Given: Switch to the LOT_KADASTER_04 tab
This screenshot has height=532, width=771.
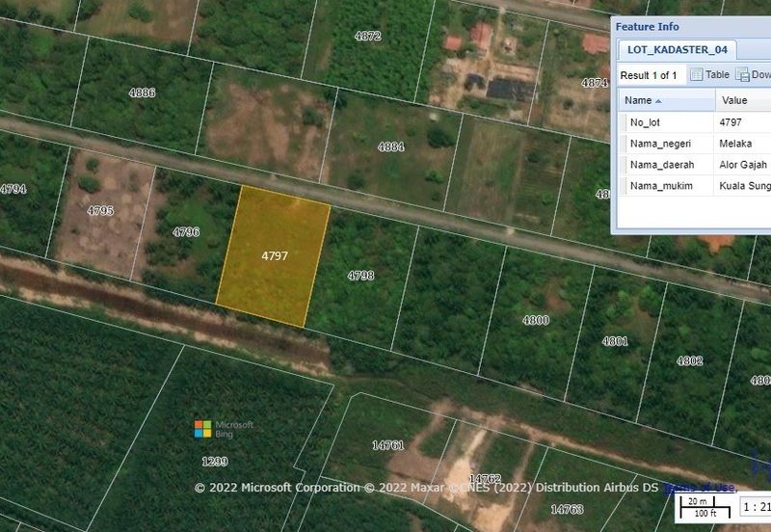Looking at the screenshot, I should coord(678,50).
